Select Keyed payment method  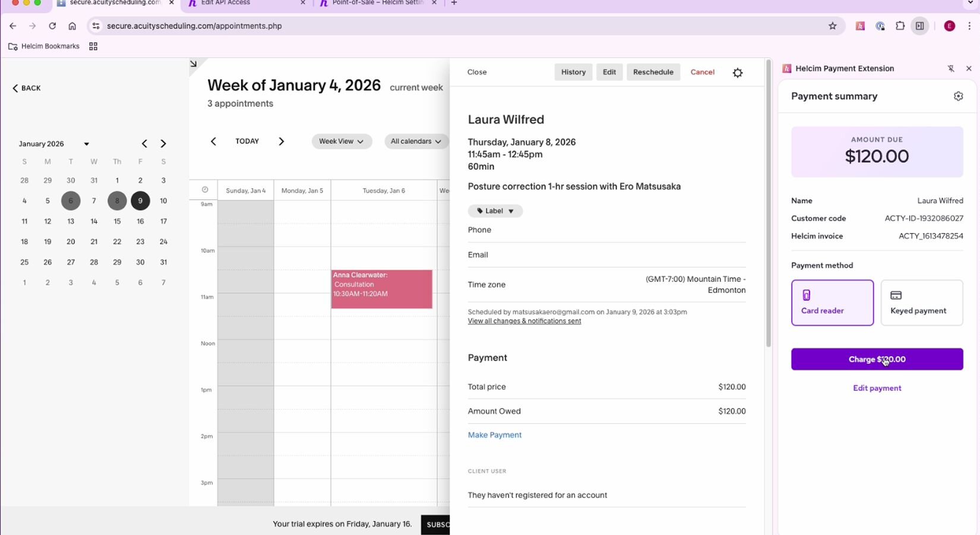click(921, 303)
